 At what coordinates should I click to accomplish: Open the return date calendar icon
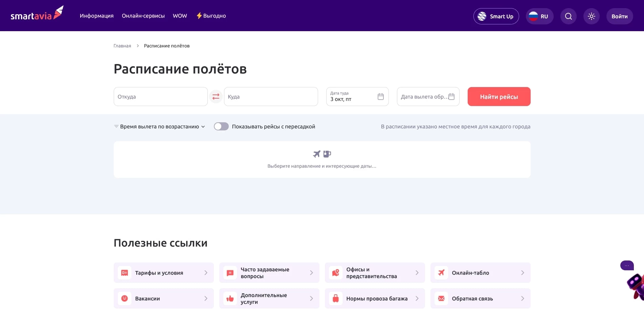tap(451, 97)
